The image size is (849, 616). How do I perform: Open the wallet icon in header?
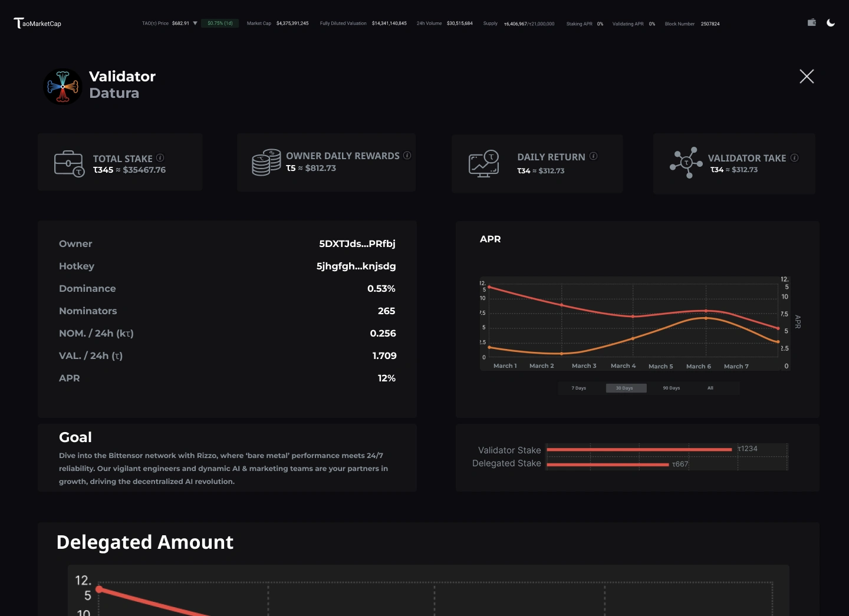812,22
